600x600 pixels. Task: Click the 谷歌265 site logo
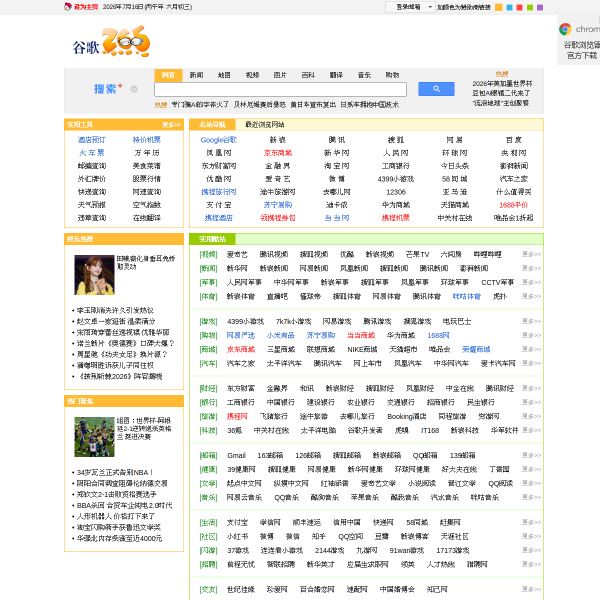[111, 42]
